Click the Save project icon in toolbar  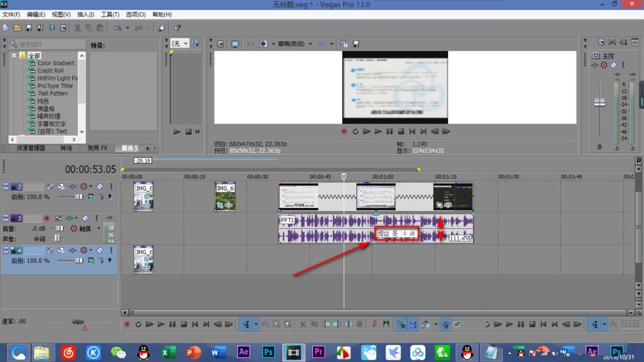click(x=29, y=28)
